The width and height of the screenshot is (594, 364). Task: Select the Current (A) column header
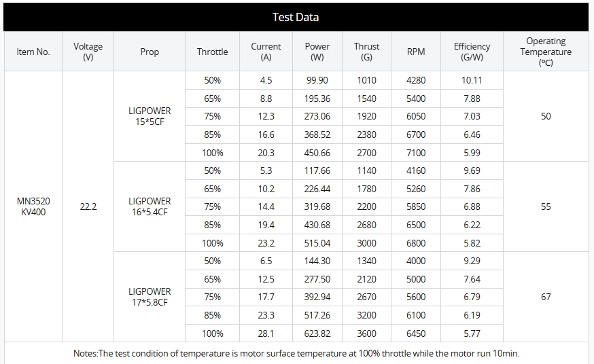point(266,52)
